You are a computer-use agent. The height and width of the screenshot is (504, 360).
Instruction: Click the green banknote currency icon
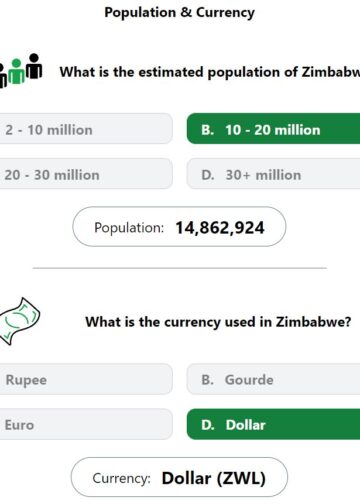point(19,321)
